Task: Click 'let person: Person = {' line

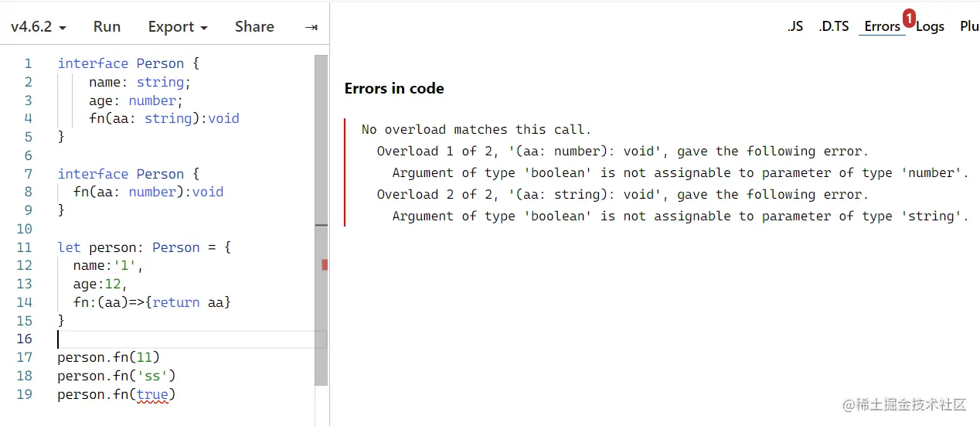Action: point(145,247)
